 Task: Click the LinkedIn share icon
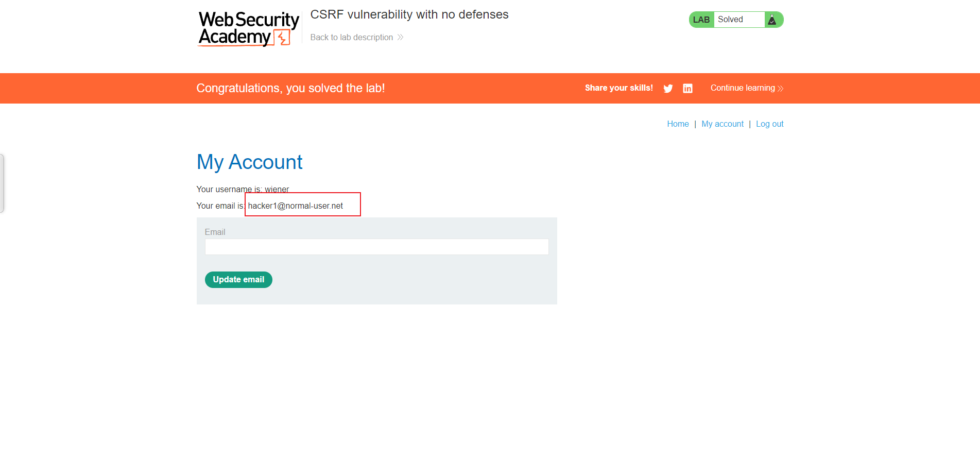point(687,89)
